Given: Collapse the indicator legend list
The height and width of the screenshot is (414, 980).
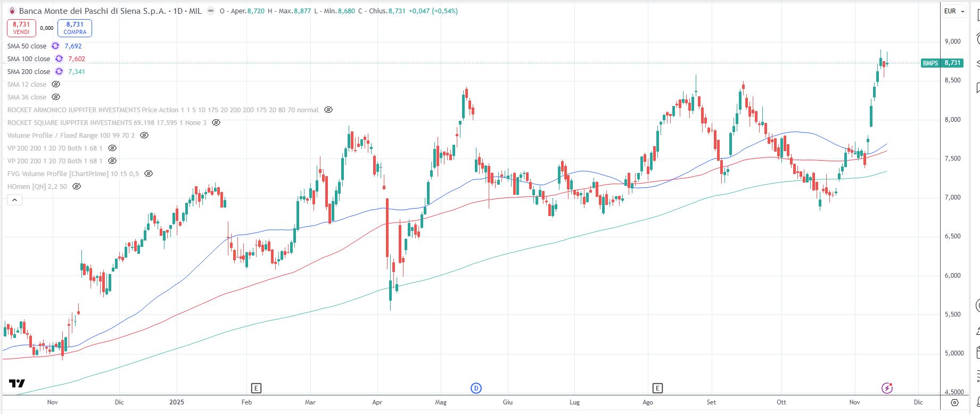Looking at the screenshot, I should 14,200.
